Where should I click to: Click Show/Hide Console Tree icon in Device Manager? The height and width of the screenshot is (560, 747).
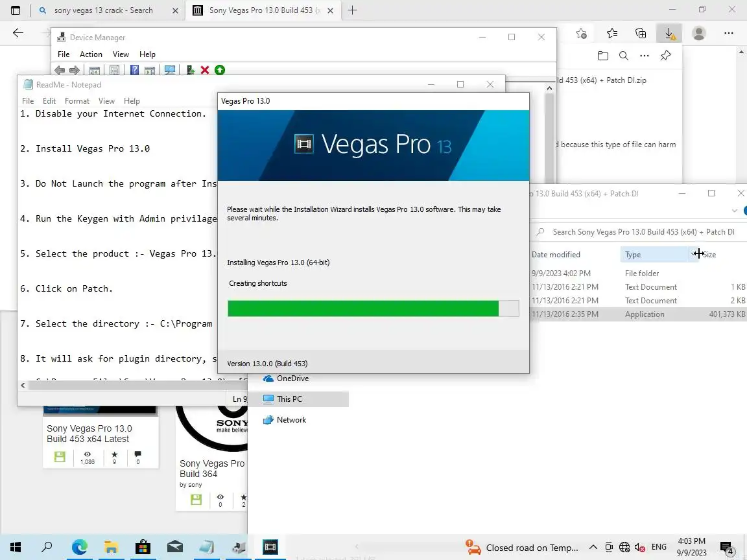coord(95,71)
